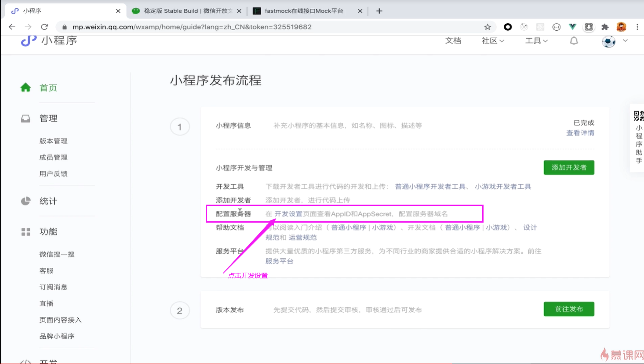Open 运营规范 link
This screenshot has height=364, width=644.
click(302, 238)
